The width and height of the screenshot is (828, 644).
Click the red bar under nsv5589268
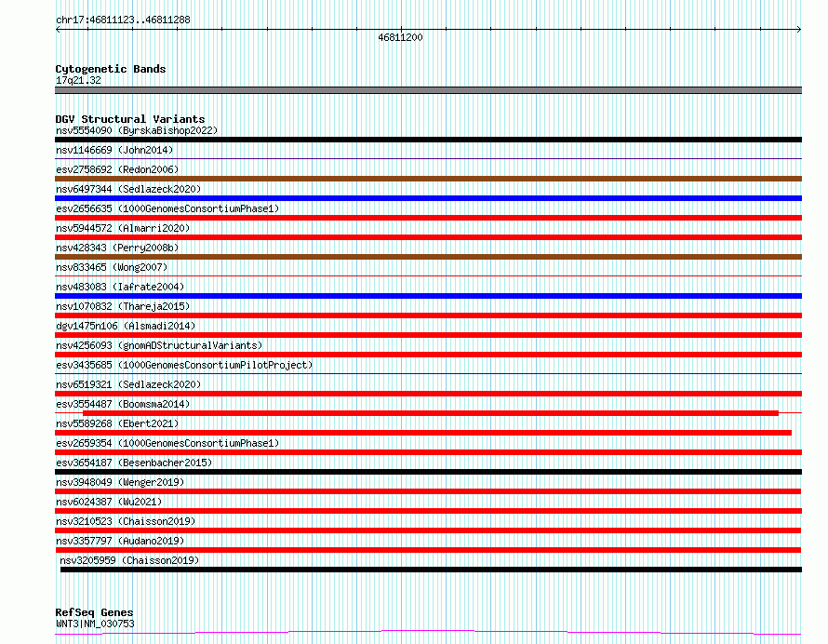(x=423, y=433)
